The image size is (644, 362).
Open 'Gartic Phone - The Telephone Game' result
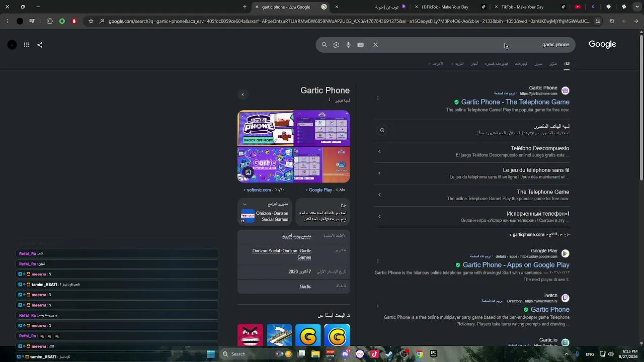pyautogui.click(x=515, y=102)
